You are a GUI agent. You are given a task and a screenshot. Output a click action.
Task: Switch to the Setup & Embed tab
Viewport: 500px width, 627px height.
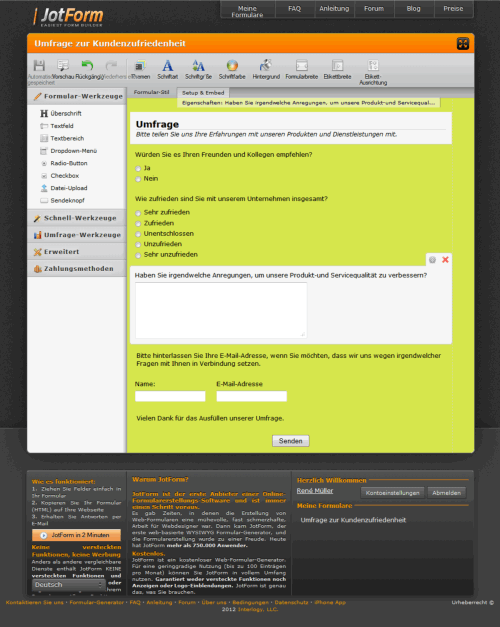pyautogui.click(x=203, y=93)
